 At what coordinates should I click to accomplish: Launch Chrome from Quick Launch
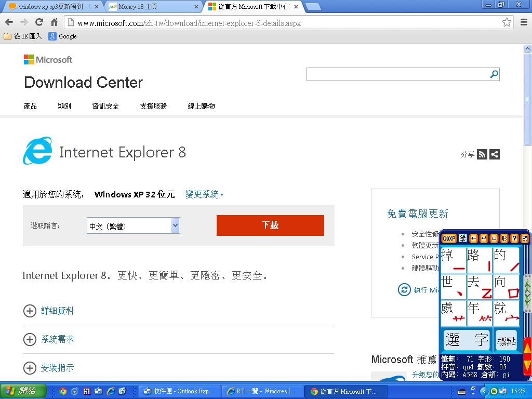(x=63, y=391)
